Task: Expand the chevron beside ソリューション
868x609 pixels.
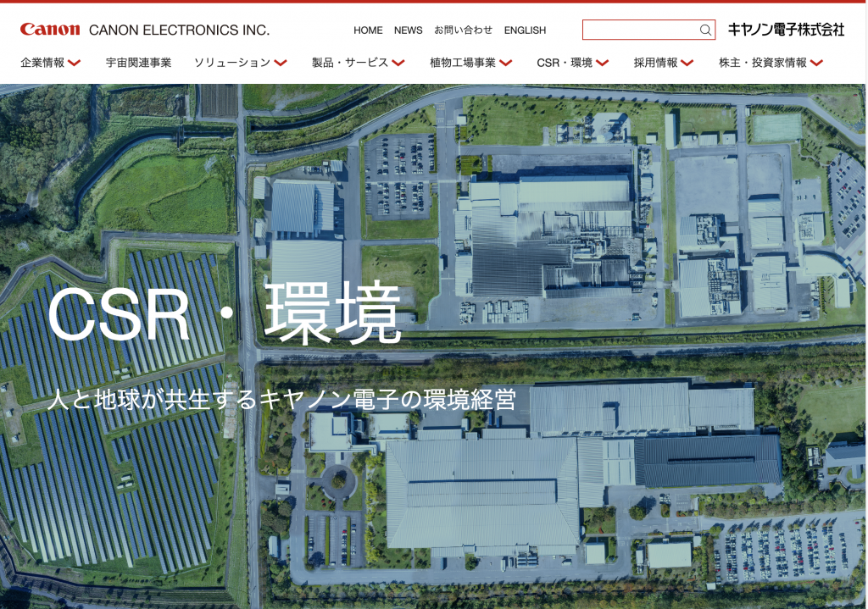Action: coord(281,63)
